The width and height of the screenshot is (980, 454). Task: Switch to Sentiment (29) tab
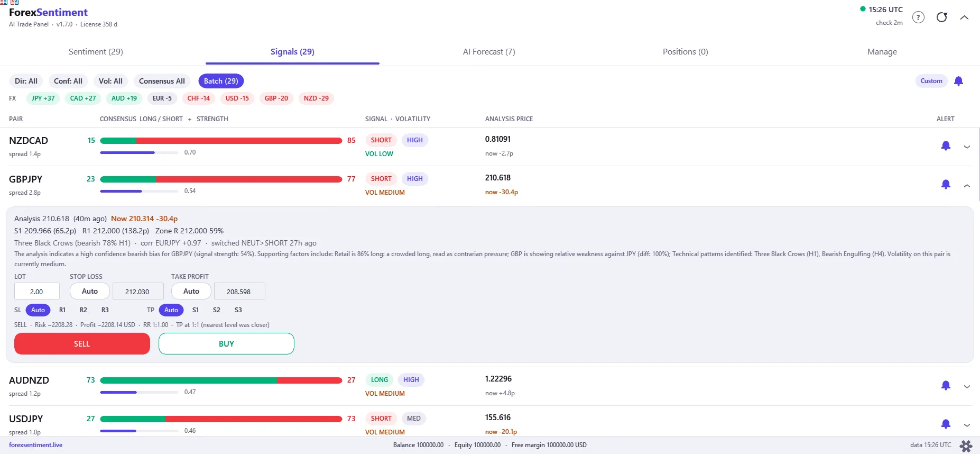coord(96,52)
